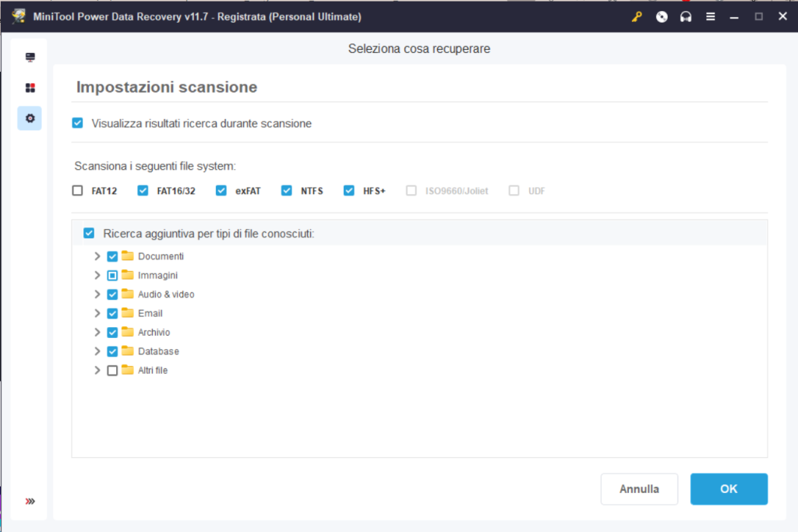Viewport: 798px width, 532px height.
Task: Enable the FAT12 file system checkbox
Action: 77,191
